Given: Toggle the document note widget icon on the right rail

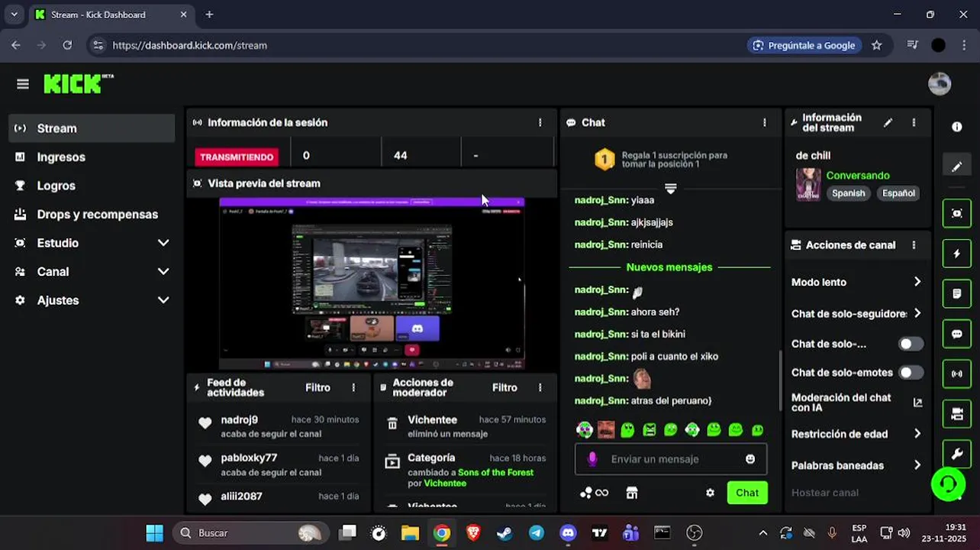Looking at the screenshot, I should pyautogui.click(x=956, y=293).
